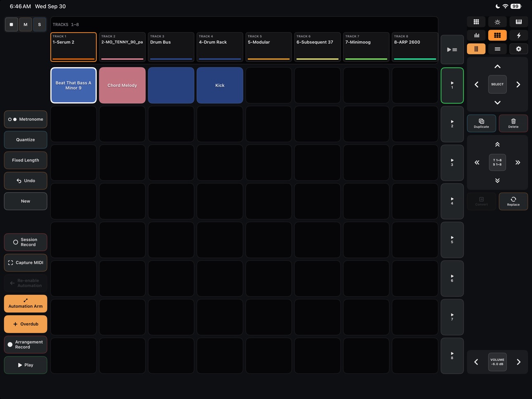Click the Play transport button

[x=26, y=365]
